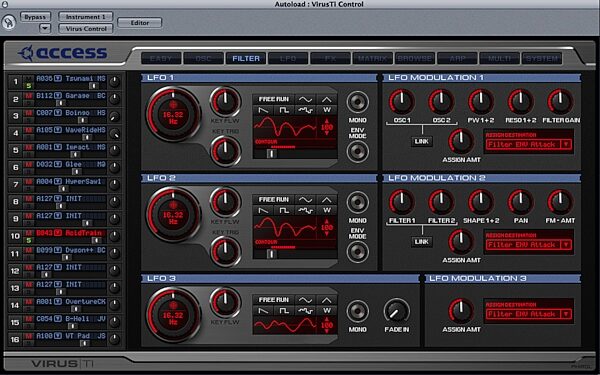Select the sawtooth waveform in LFO 1
The image size is (600, 375).
point(263,111)
